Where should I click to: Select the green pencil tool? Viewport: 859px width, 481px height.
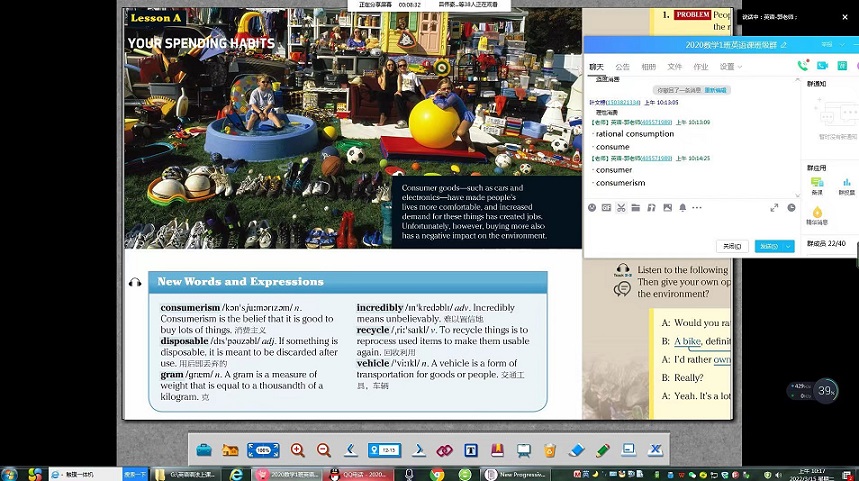[x=603, y=450]
